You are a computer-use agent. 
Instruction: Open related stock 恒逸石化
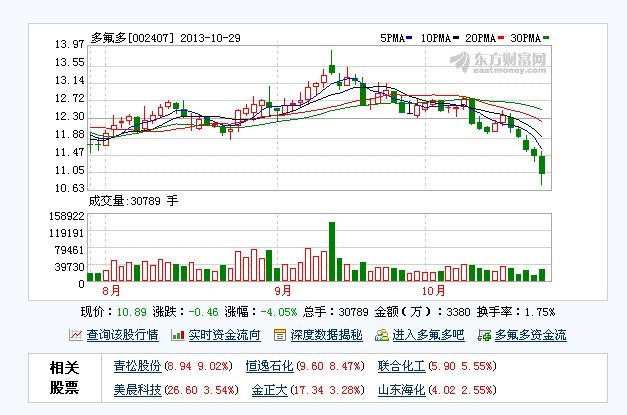[x=270, y=366]
